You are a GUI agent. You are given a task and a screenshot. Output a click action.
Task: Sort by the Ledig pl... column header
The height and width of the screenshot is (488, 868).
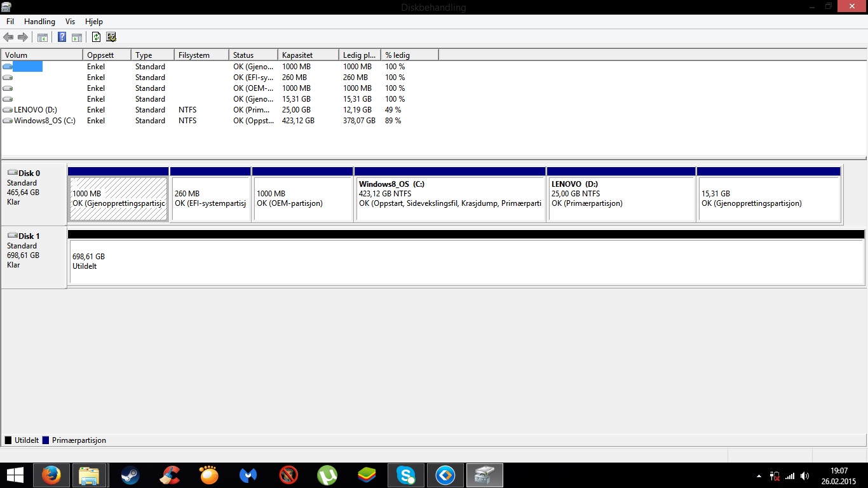(360, 55)
